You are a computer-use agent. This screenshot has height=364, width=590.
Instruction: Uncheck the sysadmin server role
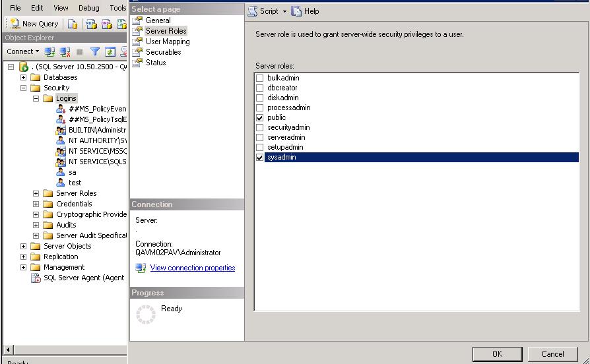click(260, 158)
